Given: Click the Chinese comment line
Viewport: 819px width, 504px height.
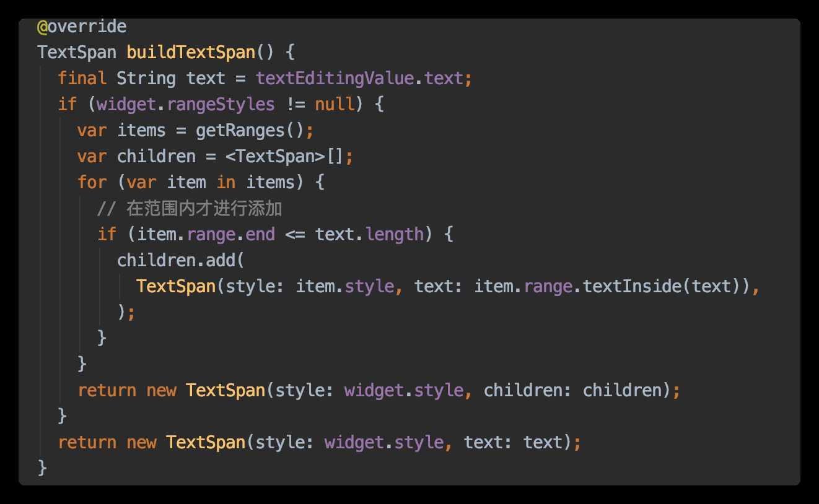Looking at the screenshot, I should tap(190, 209).
